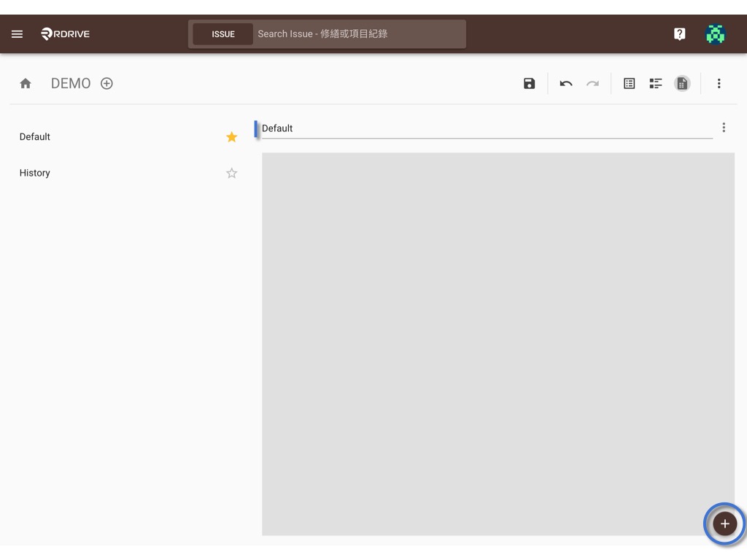Undo the last action
747x560 pixels.
pos(566,84)
